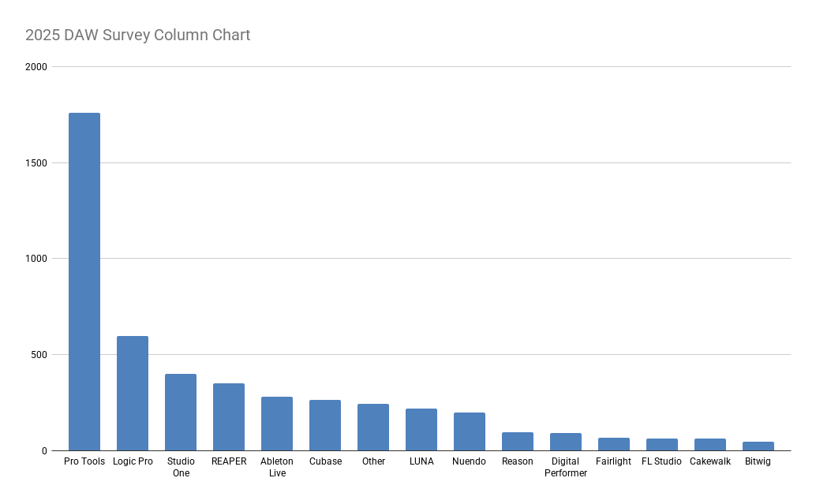
Task: Click the Nuendo bar
Action: (x=470, y=431)
